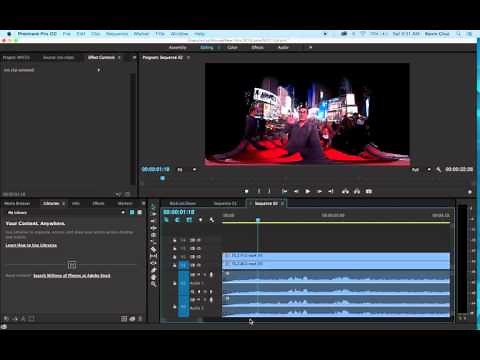Click the Export Frame camera button

[369, 191]
